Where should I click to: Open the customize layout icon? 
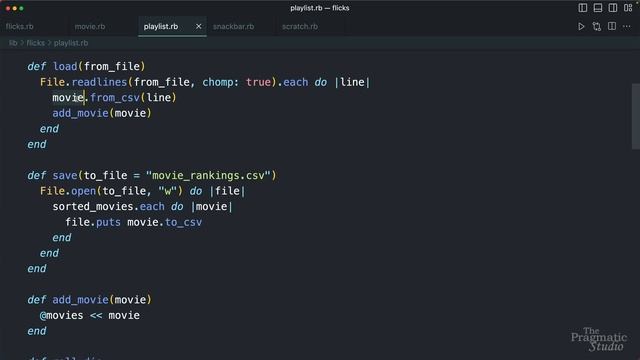click(628, 8)
